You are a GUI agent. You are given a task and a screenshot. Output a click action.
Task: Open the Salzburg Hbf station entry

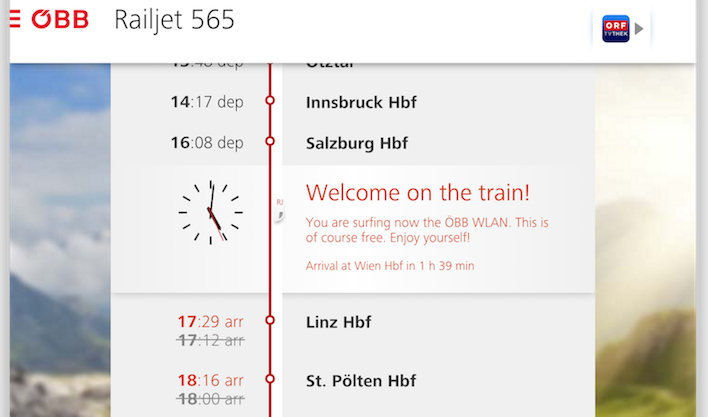[357, 144]
